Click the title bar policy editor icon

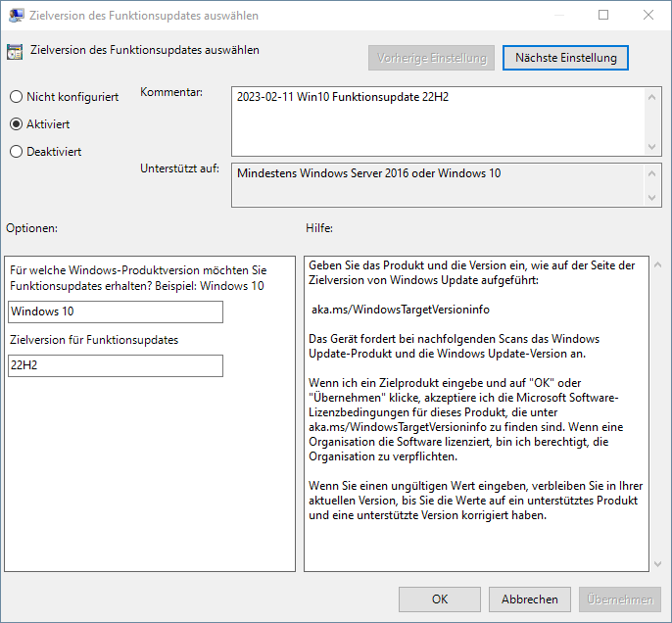click(17, 16)
